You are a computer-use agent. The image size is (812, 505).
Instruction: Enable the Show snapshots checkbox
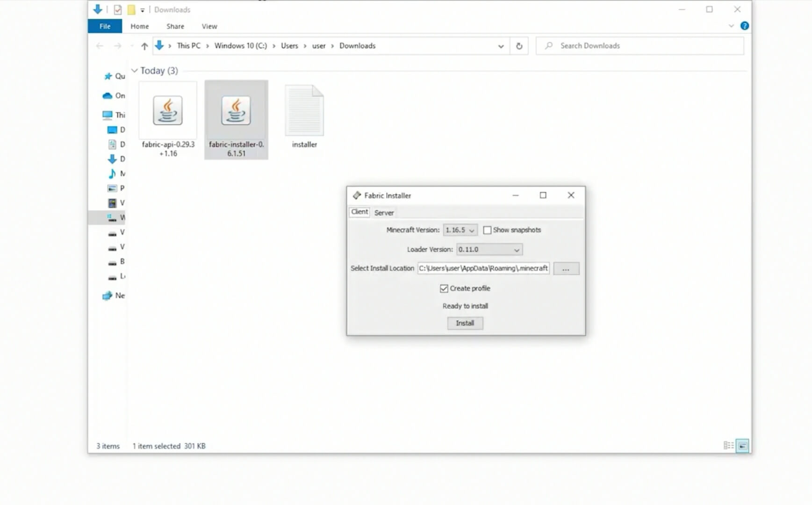click(487, 230)
